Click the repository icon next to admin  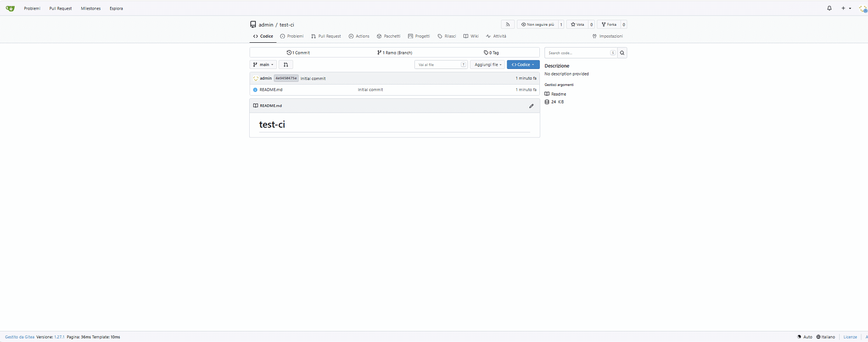click(x=253, y=24)
